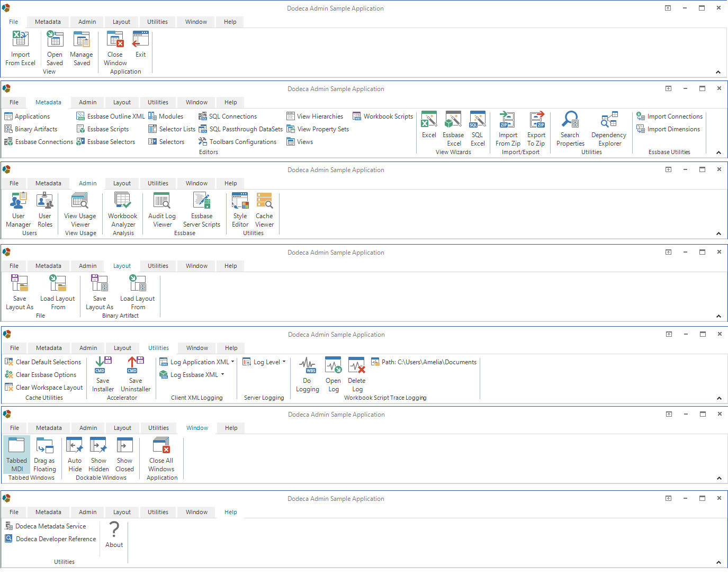Collapse the ribbon in the Admin-tab window

[x=718, y=233]
